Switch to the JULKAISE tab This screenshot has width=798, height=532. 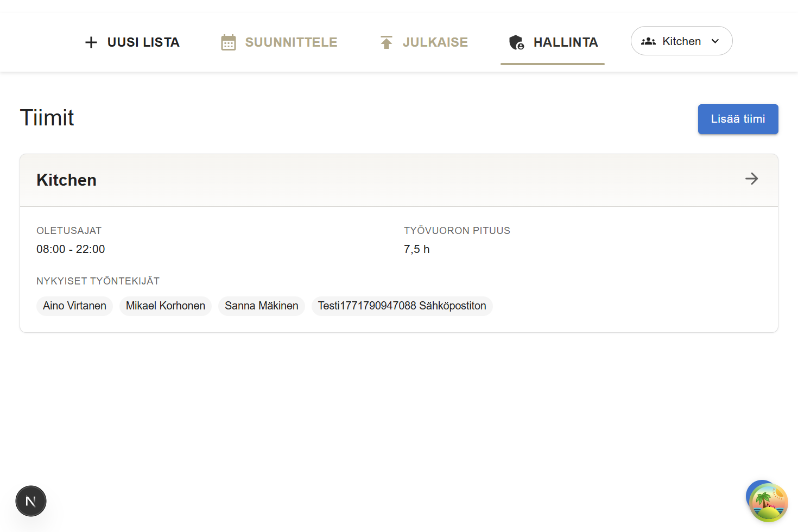(435, 42)
